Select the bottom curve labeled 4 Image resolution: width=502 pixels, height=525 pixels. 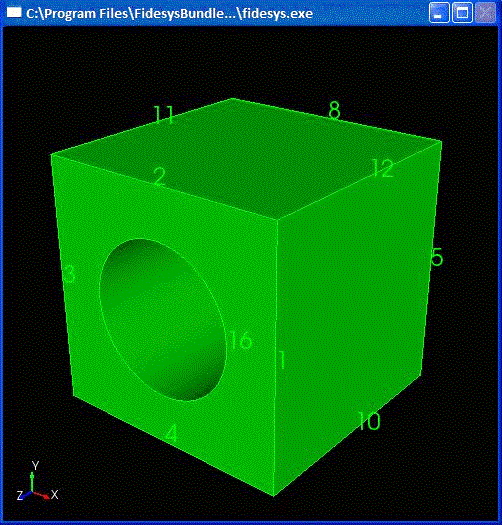(171, 434)
